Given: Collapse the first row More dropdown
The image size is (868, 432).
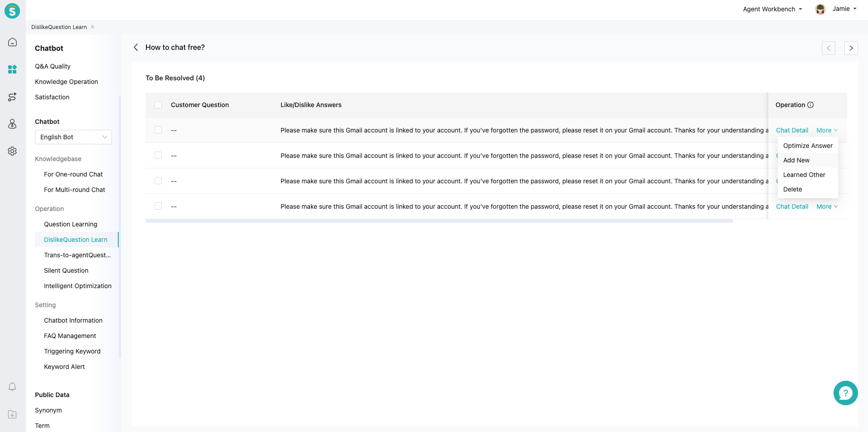Looking at the screenshot, I should point(827,130).
